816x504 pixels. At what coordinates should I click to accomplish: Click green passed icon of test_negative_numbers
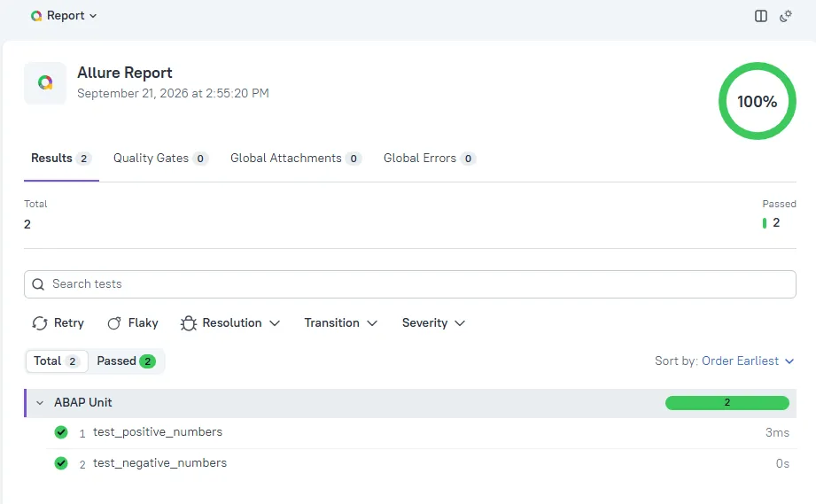[61, 463]
